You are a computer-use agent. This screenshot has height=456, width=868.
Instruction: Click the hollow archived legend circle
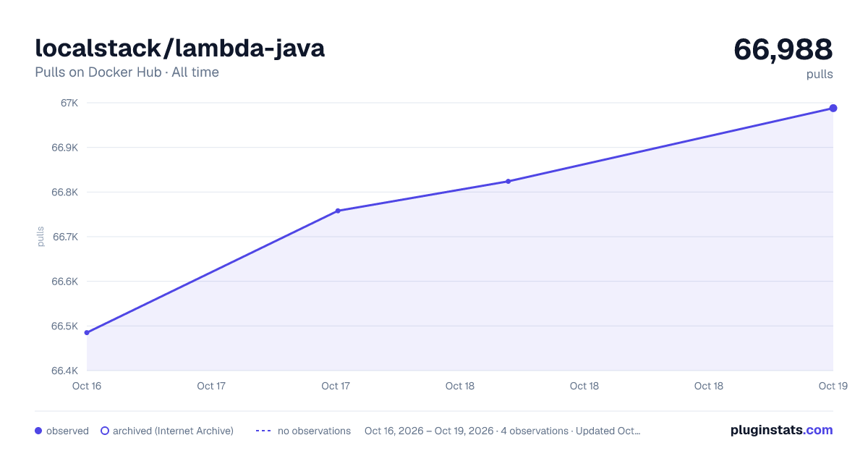[x=104, y=431]
